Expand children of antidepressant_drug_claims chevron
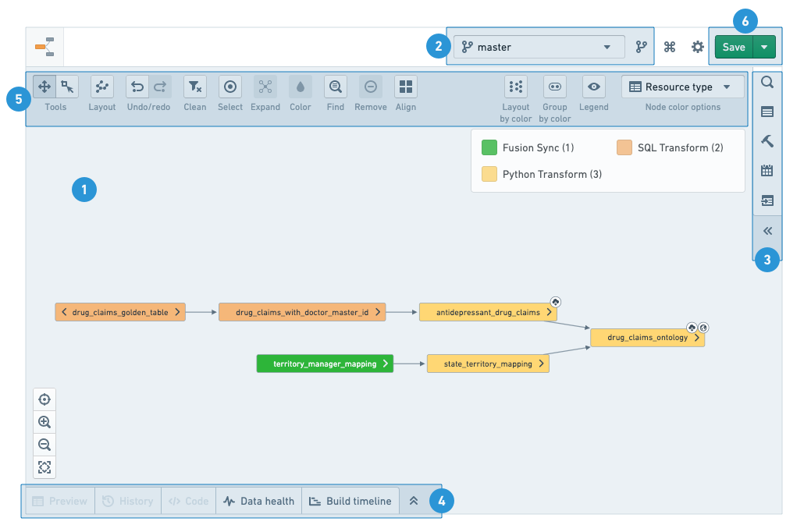Viewport: 804px width, 532px height. tap(550, 312)
